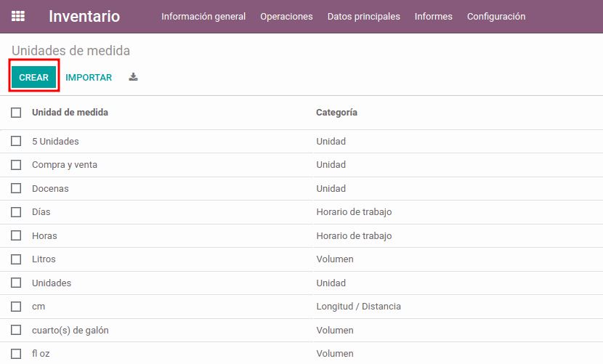The image size is (603, 364).
Task: Open the cuarto(s) de galón record
Action: [70, 330]
